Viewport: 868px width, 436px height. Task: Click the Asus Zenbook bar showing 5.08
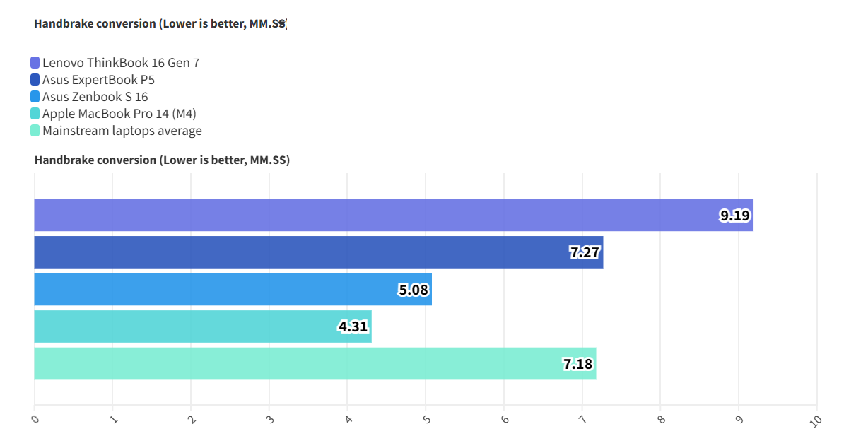pyautogui.click(x=212, y=290)
